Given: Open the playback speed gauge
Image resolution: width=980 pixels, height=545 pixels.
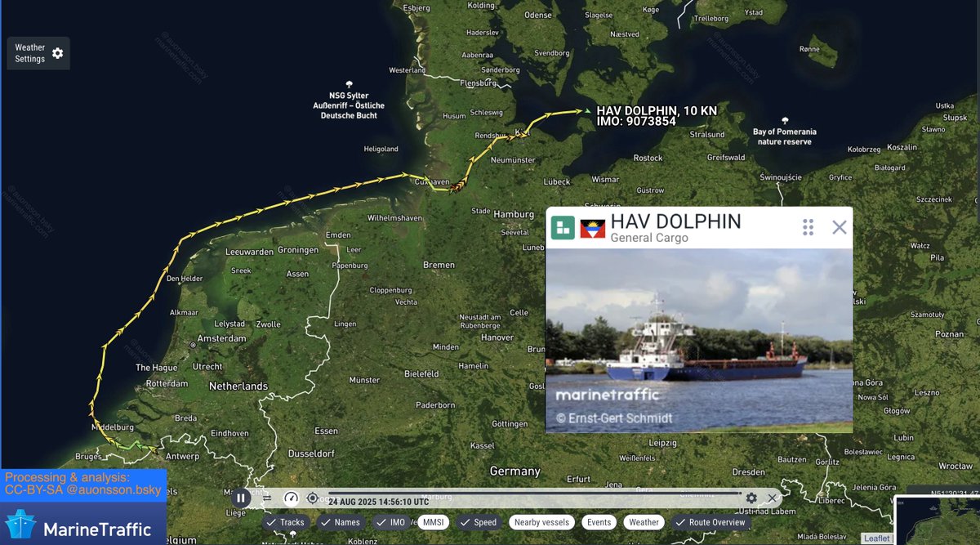Looking at the screenshot, I should click(292, 498).
